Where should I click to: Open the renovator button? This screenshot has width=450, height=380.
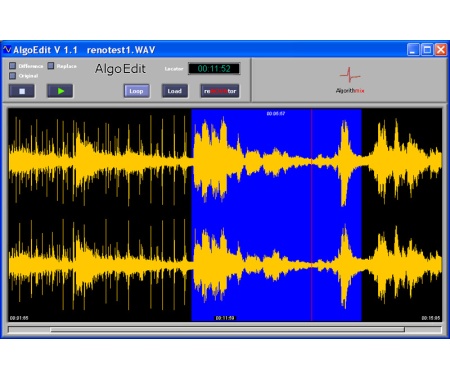pos(220,91)
